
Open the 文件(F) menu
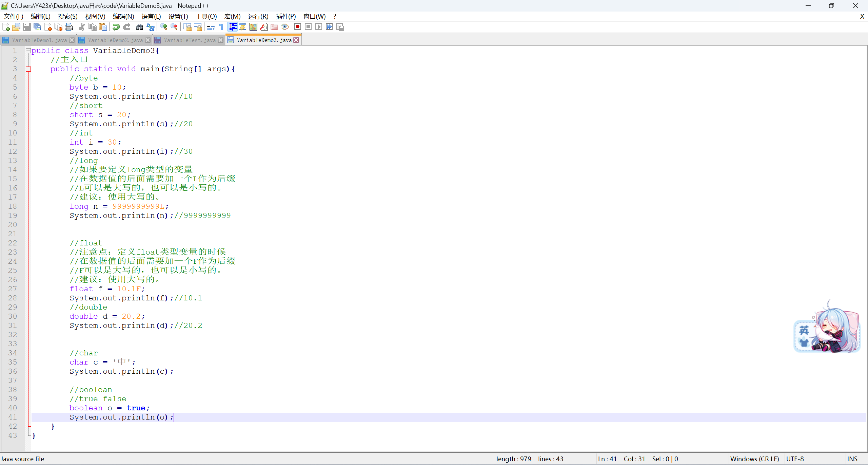tap(14, 17)
